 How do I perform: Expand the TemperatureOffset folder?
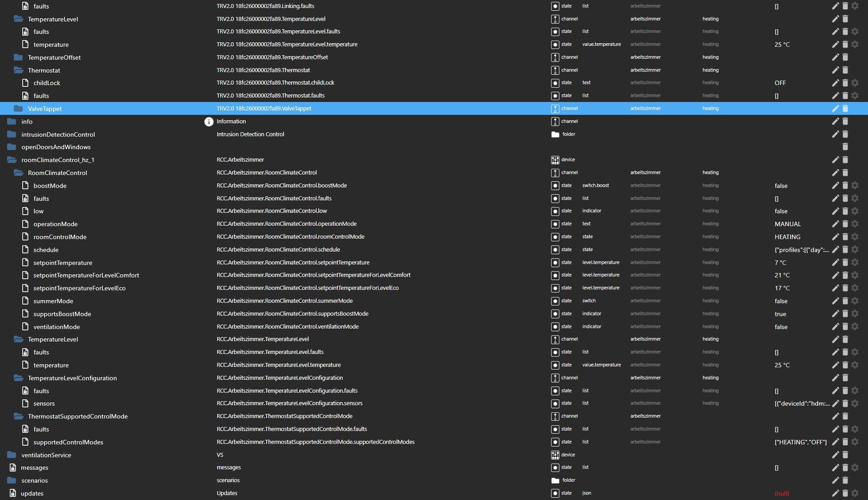(18, 57)
